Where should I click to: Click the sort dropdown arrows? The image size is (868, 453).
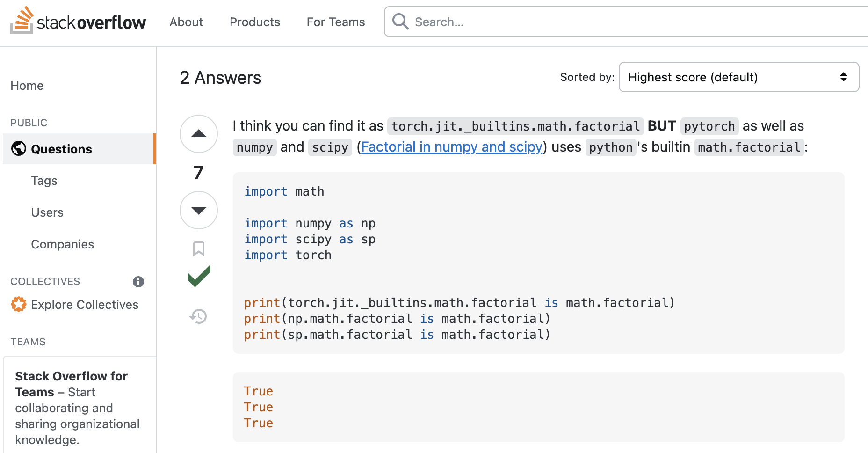843,77
